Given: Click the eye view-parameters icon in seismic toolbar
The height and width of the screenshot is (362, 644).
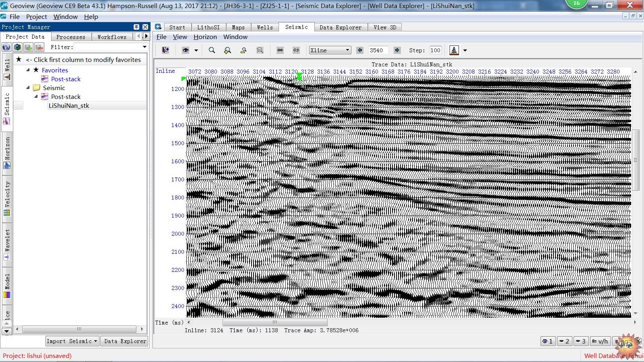Looking at the screenshot, I should tap(186, 50).
